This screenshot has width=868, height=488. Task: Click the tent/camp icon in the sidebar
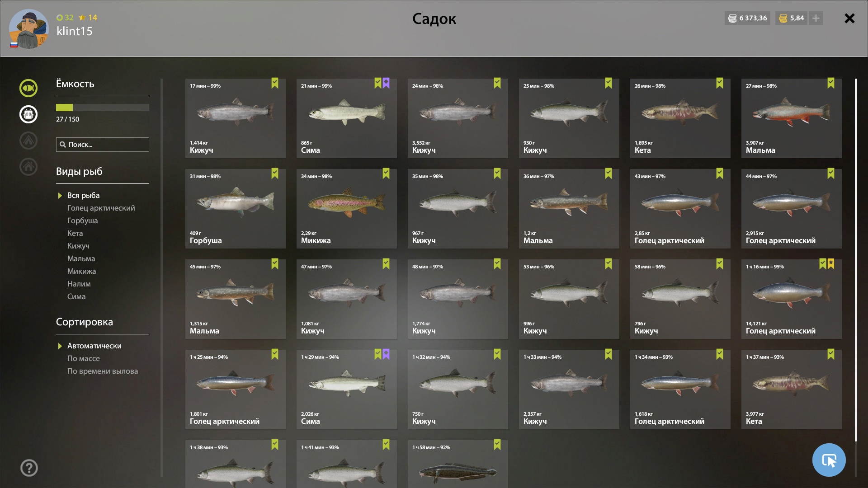click(28, 141)
